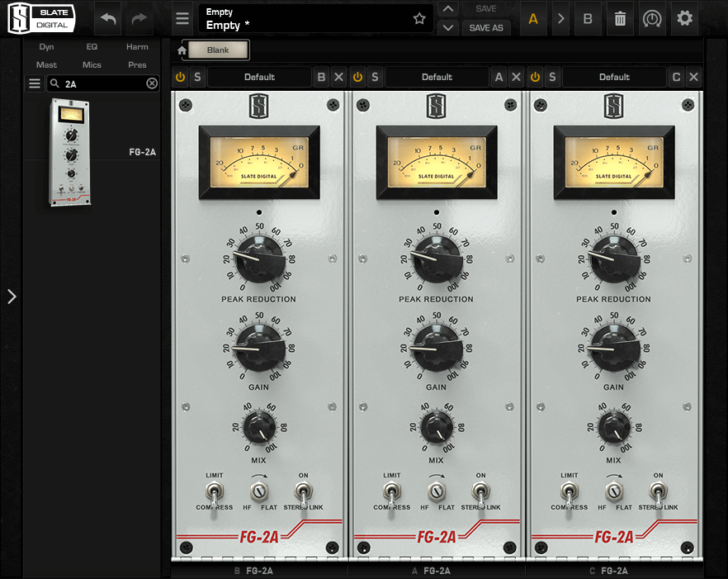Open slot letter C selector in module header
The width and height of the screenshot is (728, 579).
[677, 77]
